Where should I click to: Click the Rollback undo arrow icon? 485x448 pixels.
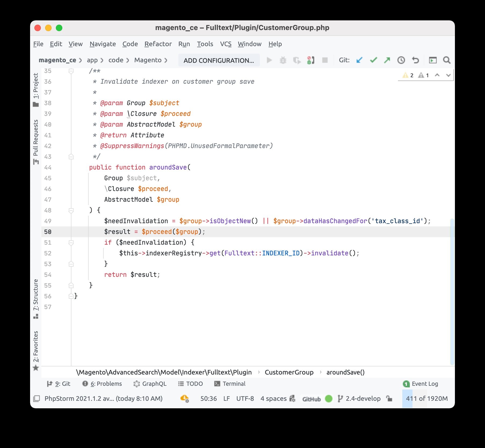tap(415, 60)
